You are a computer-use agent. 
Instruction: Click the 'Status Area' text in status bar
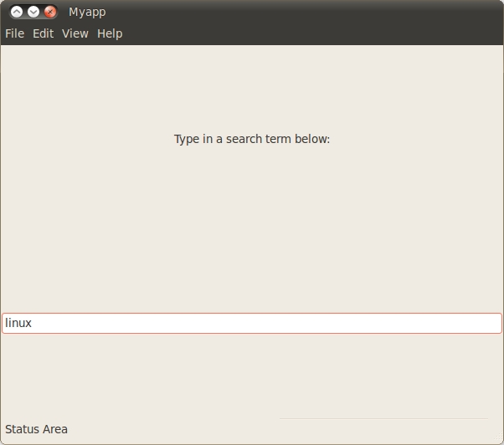pyautogui.click(x=36, y=429)
